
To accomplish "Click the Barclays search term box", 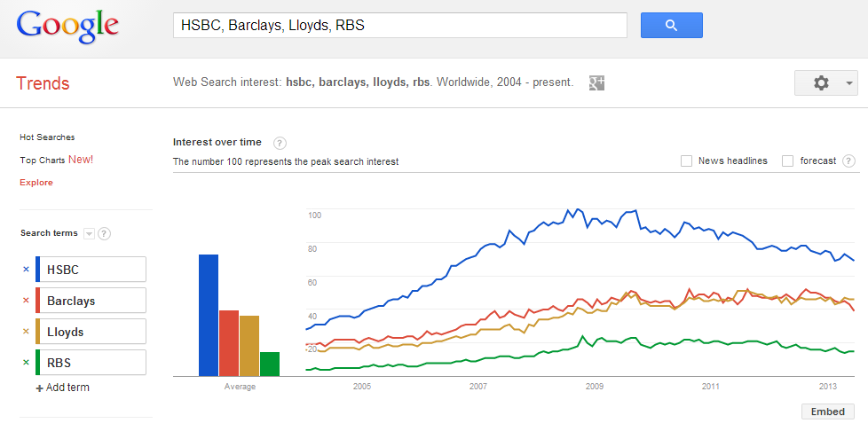I will (91, 301).
